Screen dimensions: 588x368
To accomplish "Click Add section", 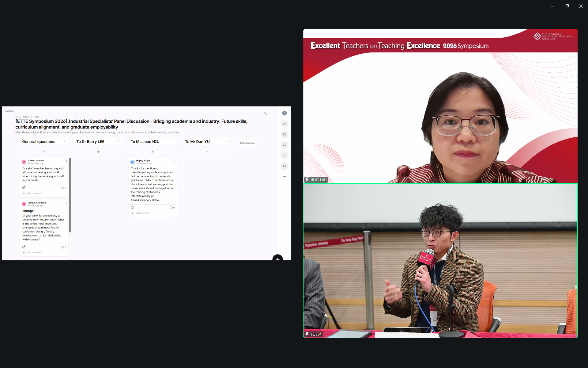I will (247, 143).
